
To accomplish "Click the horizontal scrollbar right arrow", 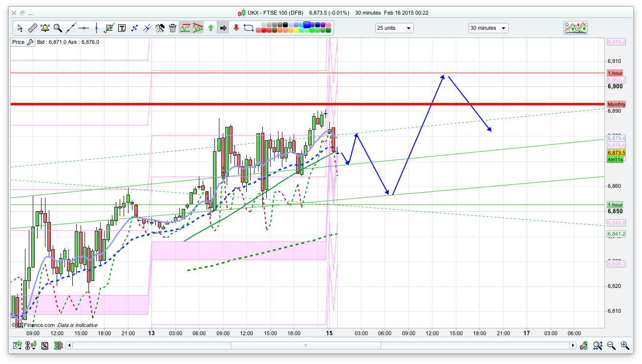I will point(573,345).
